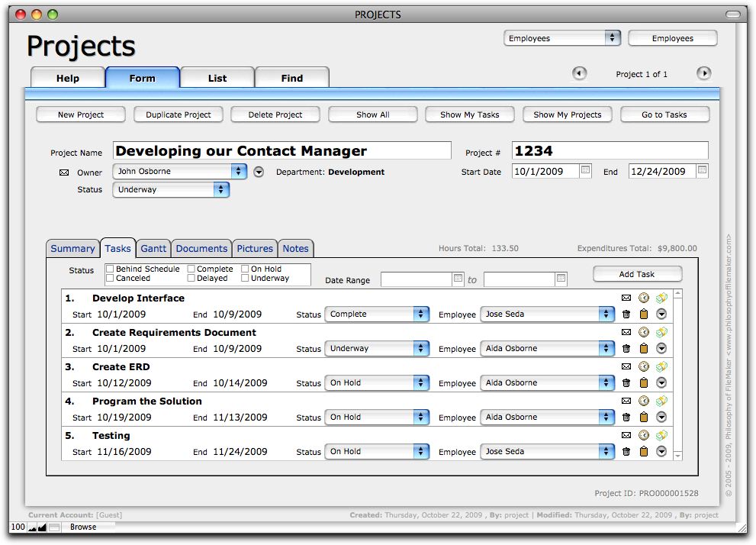Viewport: 756px width, 545px height.
Task: Switch to the Find tab
Action: (292, 78)
